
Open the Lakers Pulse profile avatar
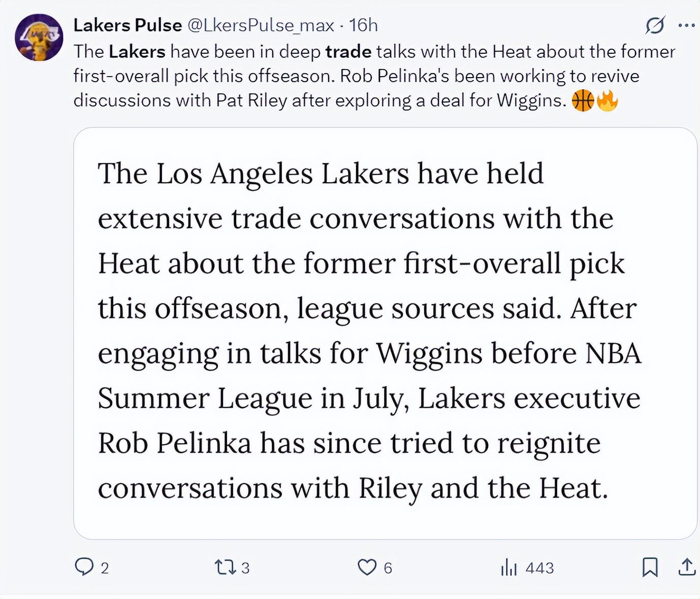tap(39, 38)
